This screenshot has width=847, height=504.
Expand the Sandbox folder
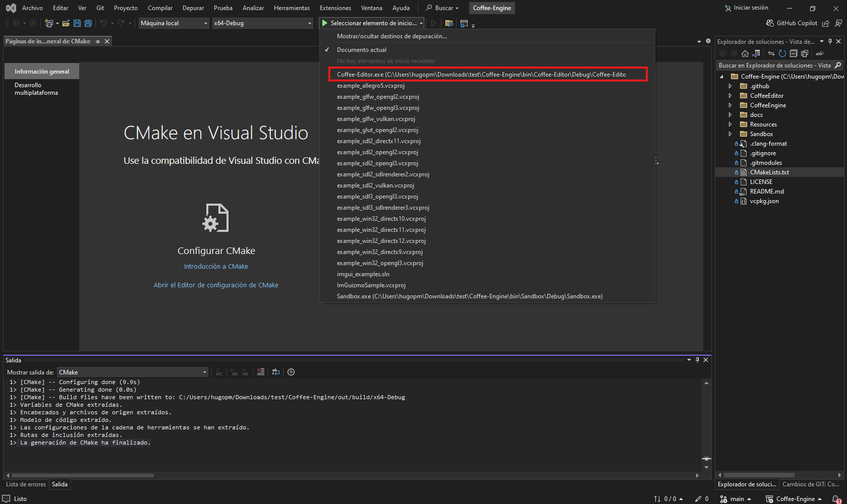(730, 134)
